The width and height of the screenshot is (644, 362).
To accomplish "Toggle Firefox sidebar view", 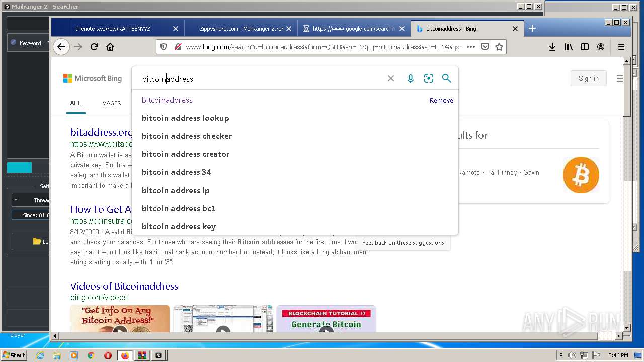I will (x=585, y=47).
